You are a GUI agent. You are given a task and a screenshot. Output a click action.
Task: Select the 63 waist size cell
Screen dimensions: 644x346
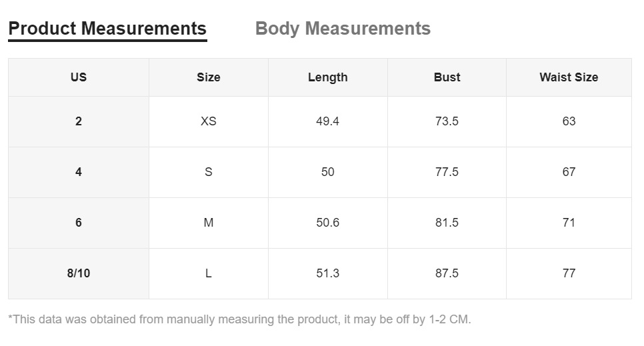(569, 121)
